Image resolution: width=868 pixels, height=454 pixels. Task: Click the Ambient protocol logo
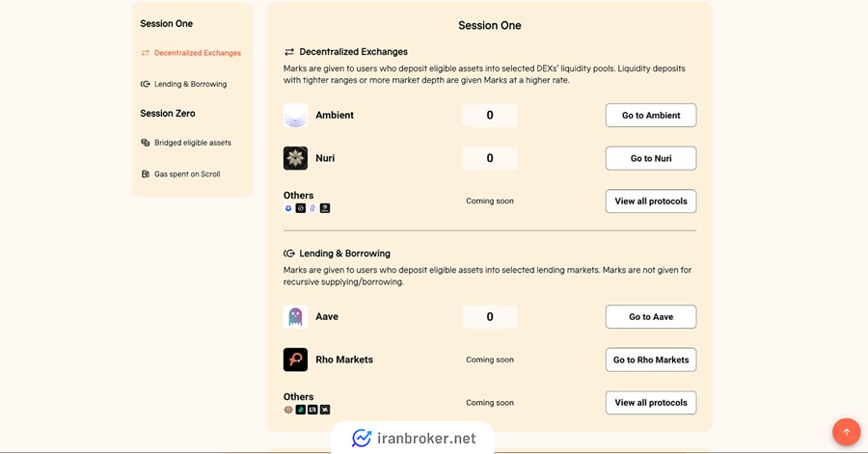pyautogui.click(x=295, y=115)
